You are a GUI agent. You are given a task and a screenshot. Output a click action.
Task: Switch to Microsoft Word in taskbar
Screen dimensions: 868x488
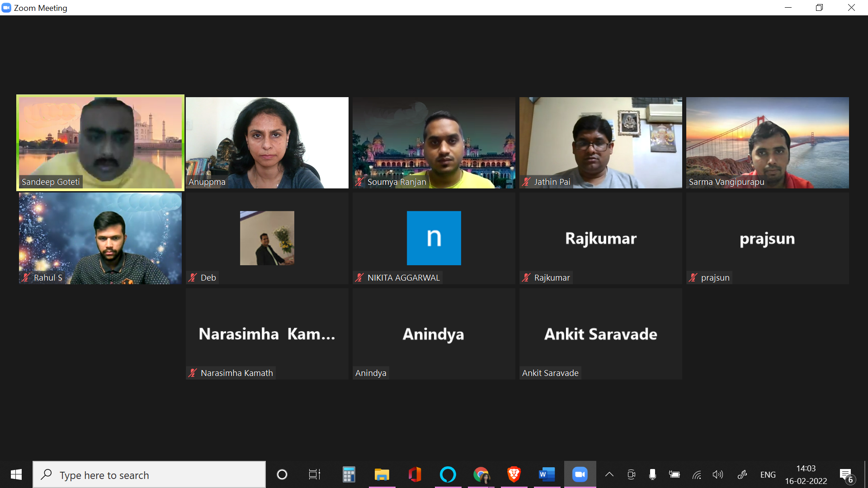(x=547, y=474)
